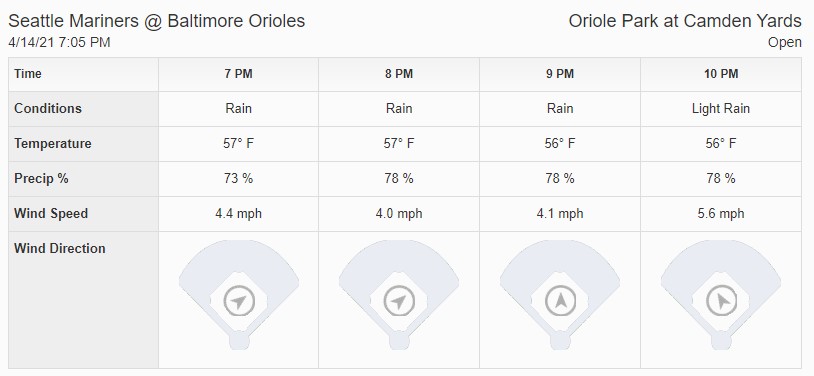Click the Wind Direction row label
Image resolution: width=814 pixels, height=376 pixels.
point(60,248)
